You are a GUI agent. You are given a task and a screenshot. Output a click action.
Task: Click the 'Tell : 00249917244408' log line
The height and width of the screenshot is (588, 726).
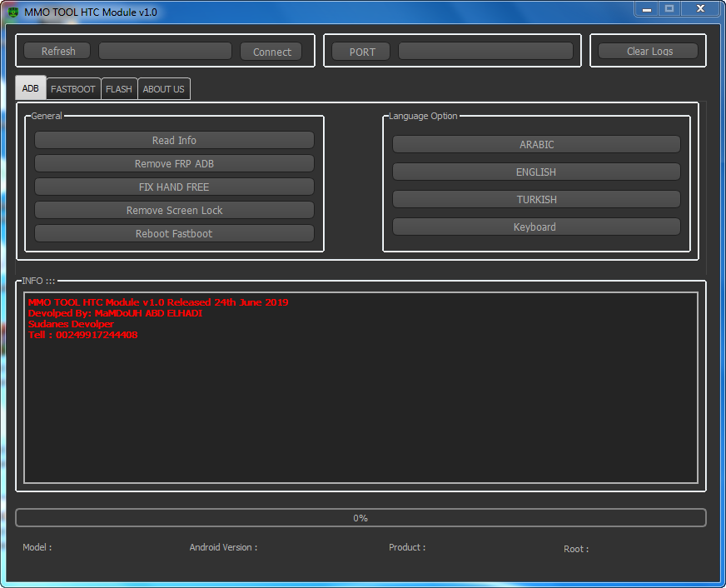pos(82,335)
